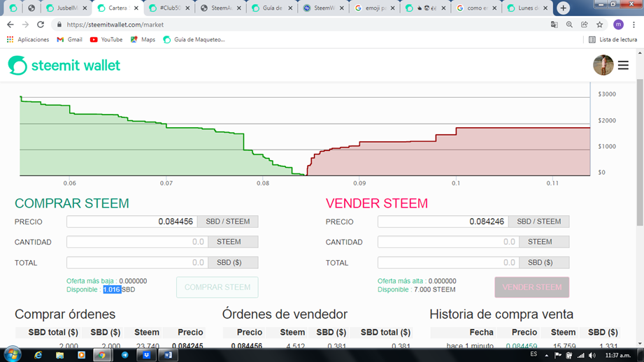Open the Chrome profile 'm' avatar

(x=618, y=24)
